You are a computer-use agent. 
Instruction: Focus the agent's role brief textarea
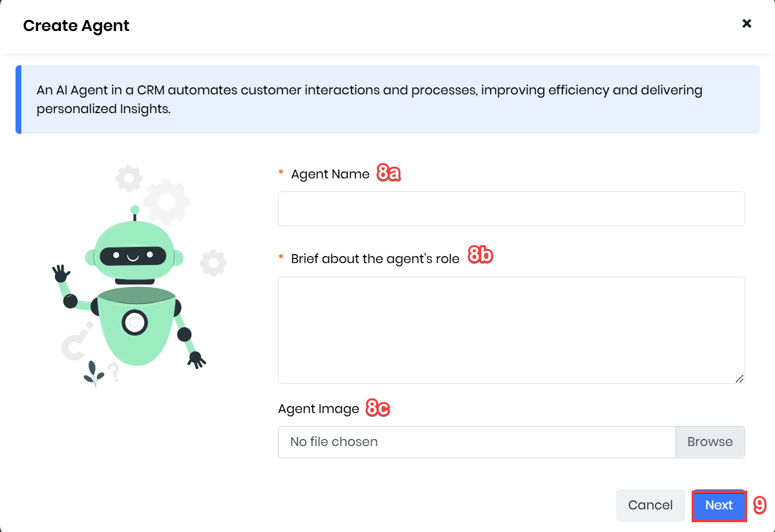point(511,330)
